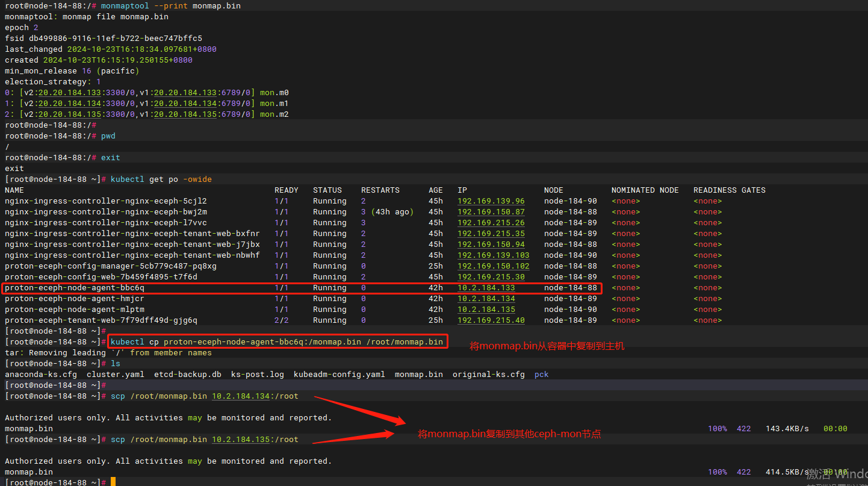Click etcd-backup.db in ls output
The width and height of the screenshot is (868, 486).
tap(188, 375)
